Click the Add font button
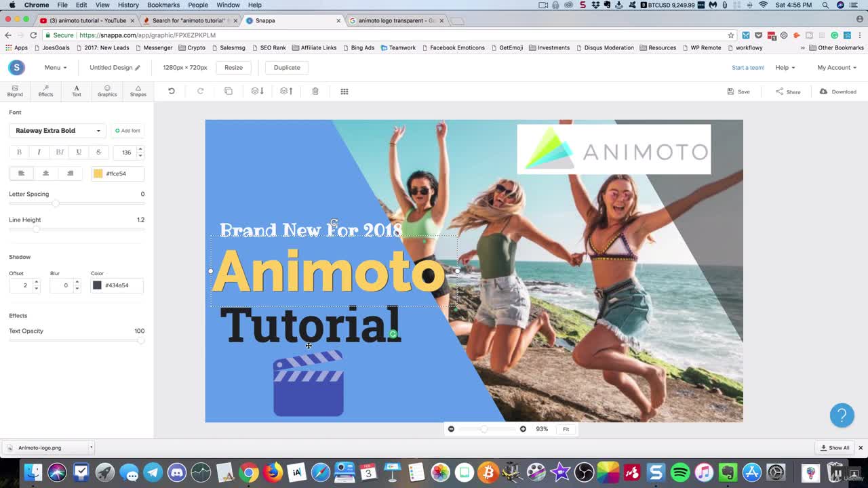 pos(127,131)
